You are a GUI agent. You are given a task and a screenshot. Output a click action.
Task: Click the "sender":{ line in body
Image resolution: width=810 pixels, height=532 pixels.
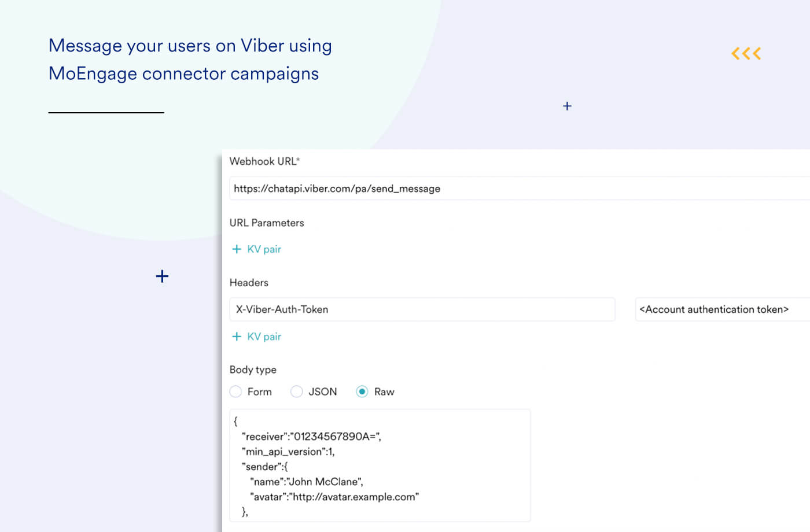[x=264, y=467]
